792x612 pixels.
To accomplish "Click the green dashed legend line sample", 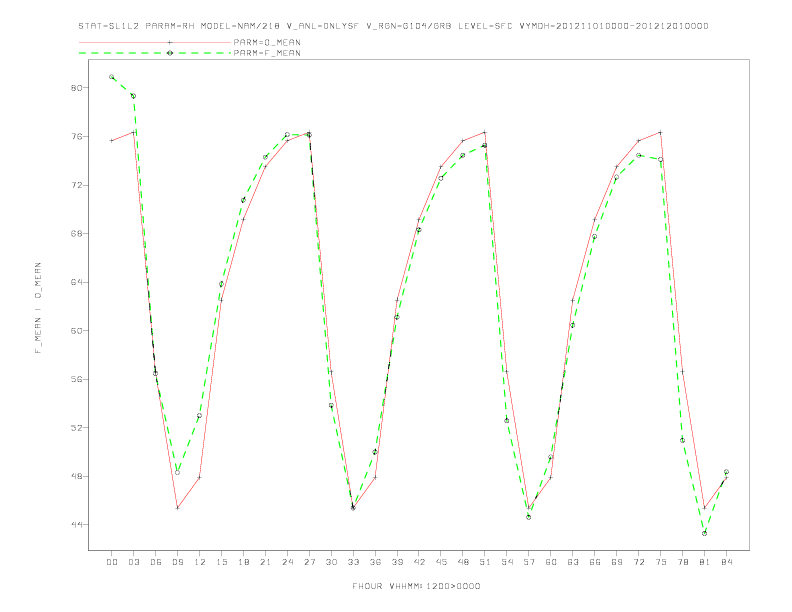I will [155, 53].
